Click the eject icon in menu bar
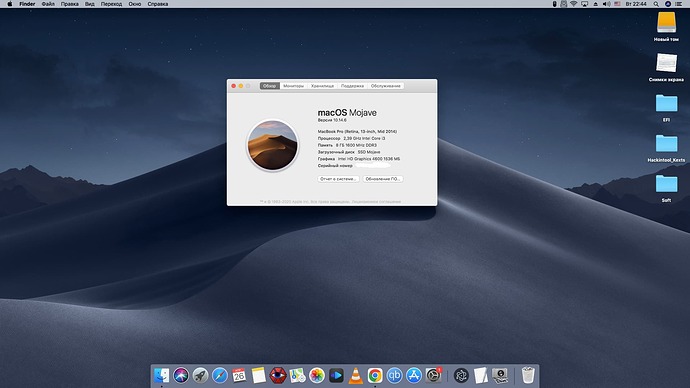690x388 pixels. 595,4
